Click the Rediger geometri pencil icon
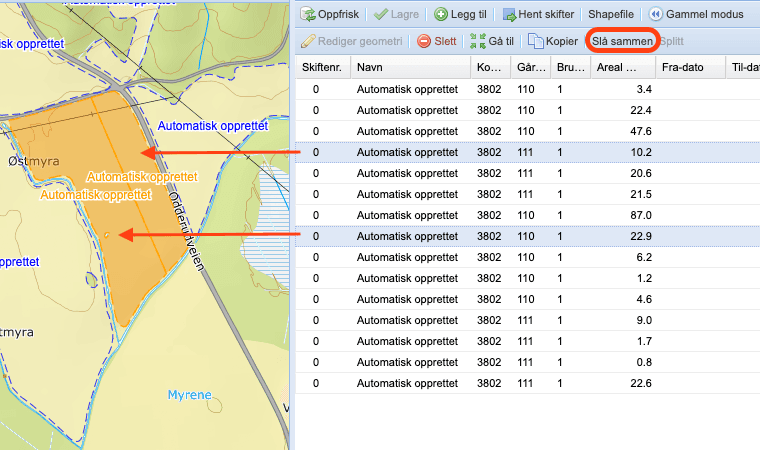Image resolution: width=760 pixels, height=450 pixels. pos(308,41)
